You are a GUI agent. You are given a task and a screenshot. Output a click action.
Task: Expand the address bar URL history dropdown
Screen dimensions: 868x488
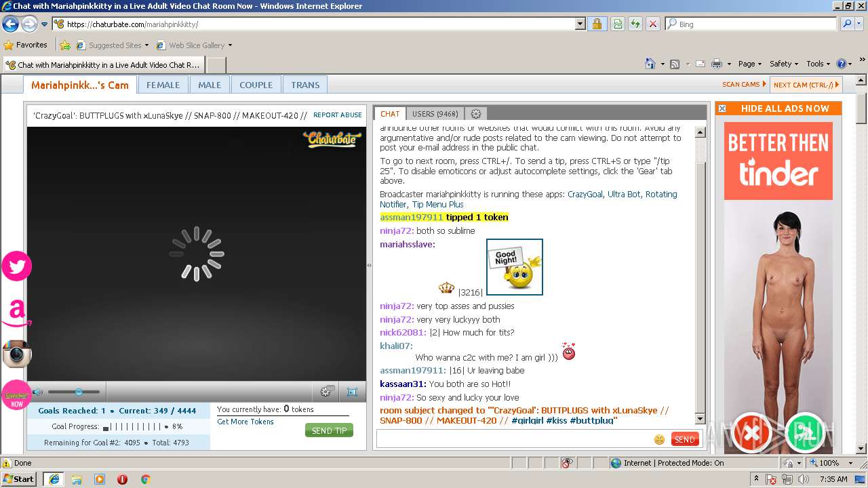coord(580,24)
